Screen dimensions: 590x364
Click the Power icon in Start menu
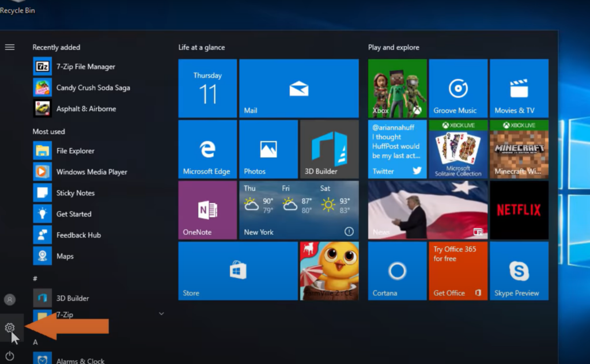point(10,356)
